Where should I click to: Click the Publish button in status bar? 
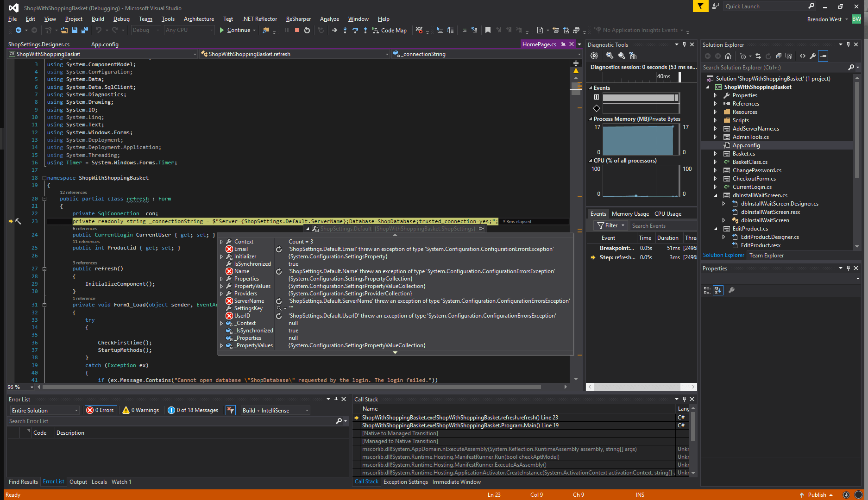816,495
